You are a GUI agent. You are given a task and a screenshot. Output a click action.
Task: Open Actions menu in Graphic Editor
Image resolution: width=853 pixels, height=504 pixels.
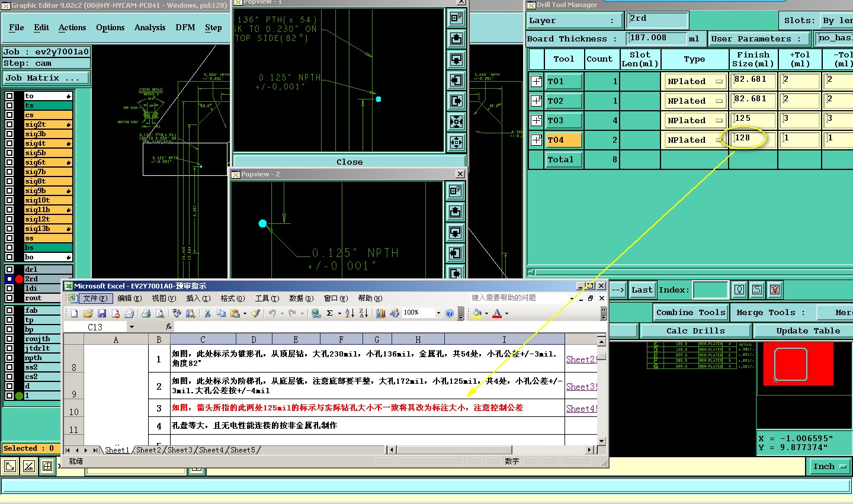[72, 27]
